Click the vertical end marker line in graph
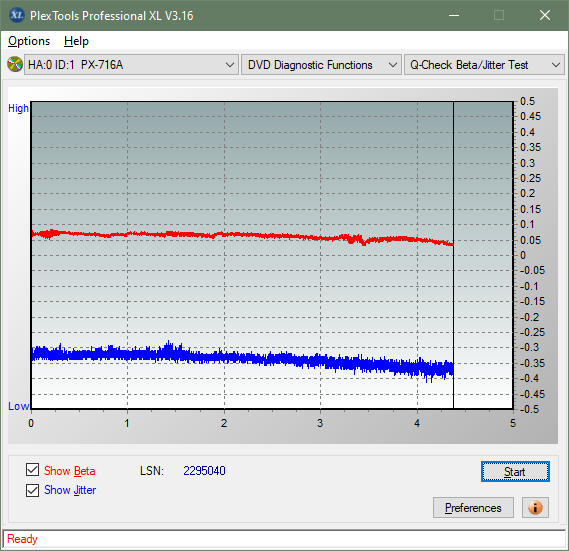569x551 pixels. click(x=453, y=255)
